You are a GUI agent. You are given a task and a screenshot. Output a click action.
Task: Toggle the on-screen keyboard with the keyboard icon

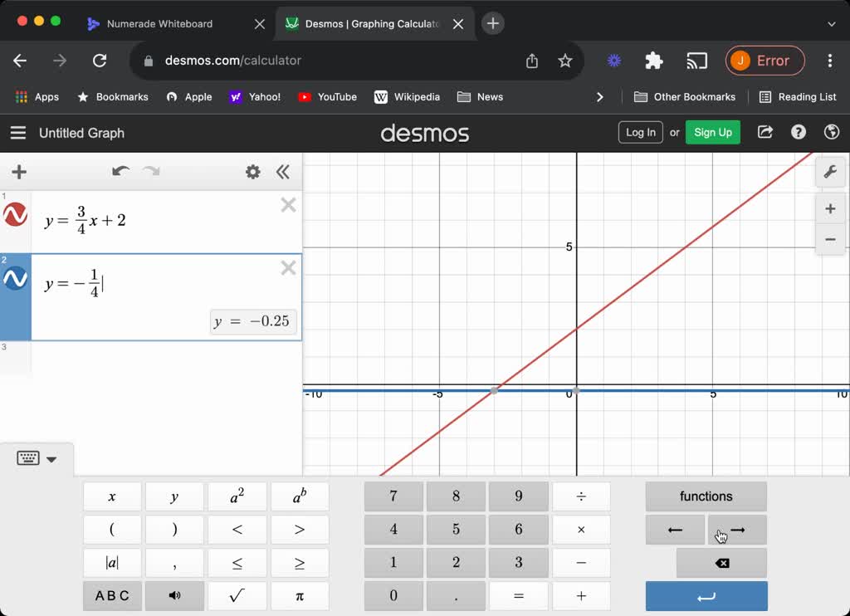pyautogui.click(x=27, y=457)
